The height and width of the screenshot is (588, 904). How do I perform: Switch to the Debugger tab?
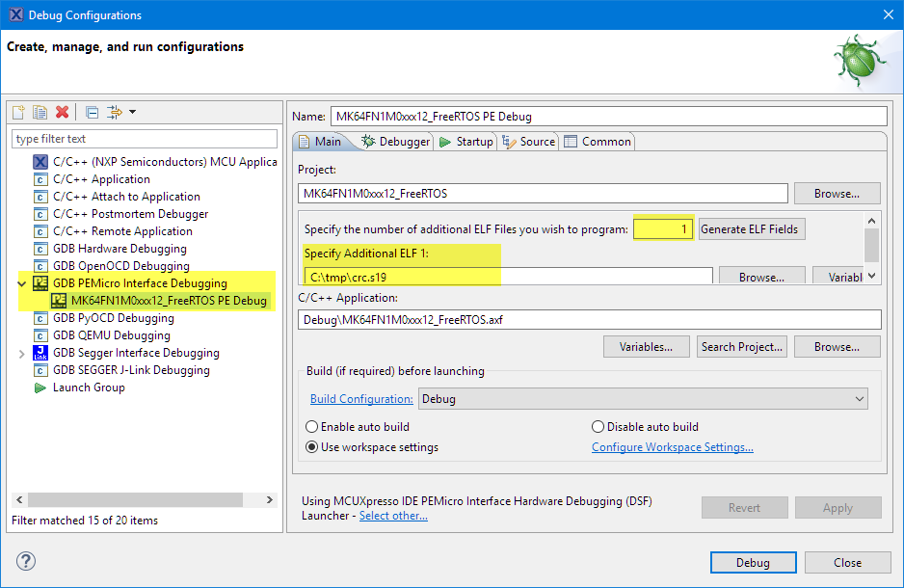tap(396, 142)
